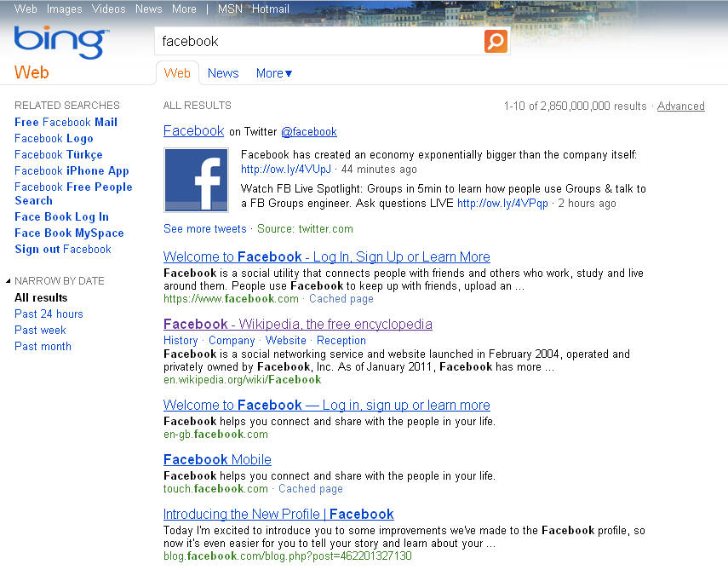Follow the http://ow.ly/4VPqp tweet link
728x570 pixels.
(x=502, y=204)
